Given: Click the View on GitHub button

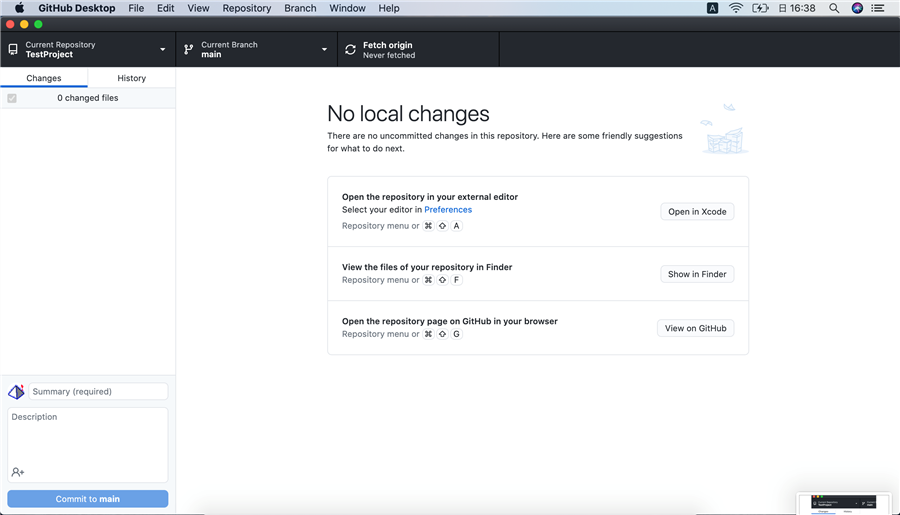Looking at the screenshot, I should pyautogui.click(x=695, y=328).
